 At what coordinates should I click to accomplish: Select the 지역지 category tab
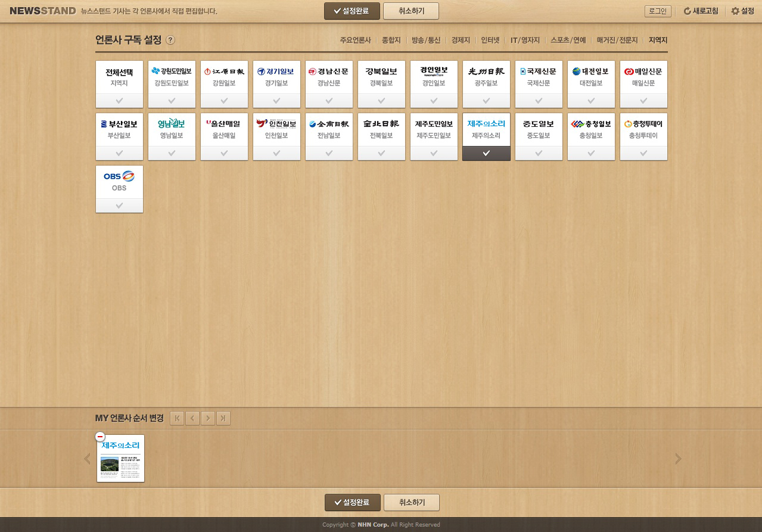point(658,40)
